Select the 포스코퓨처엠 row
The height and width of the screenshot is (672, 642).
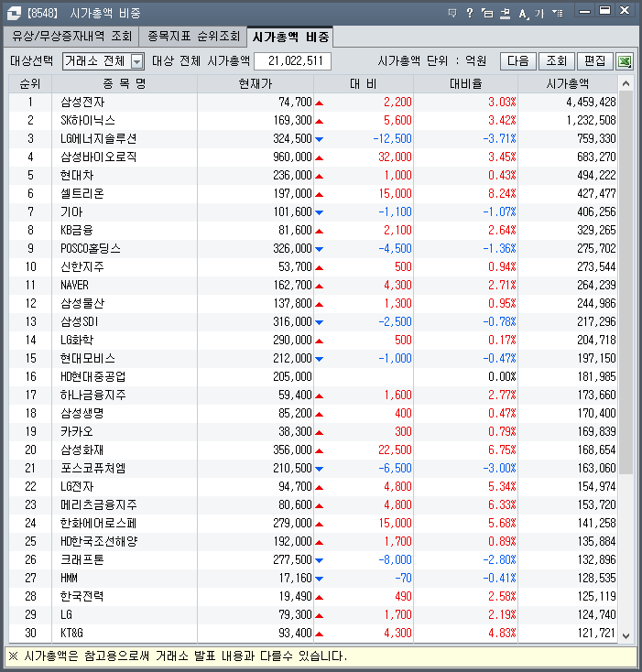(313, 469)
